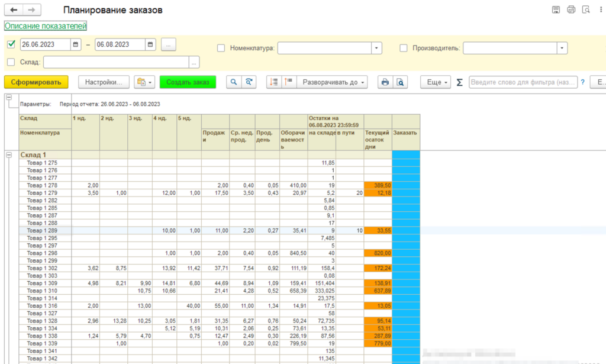
Task: Open print preview from the report toolbar
Action: [x=400, y=82]
